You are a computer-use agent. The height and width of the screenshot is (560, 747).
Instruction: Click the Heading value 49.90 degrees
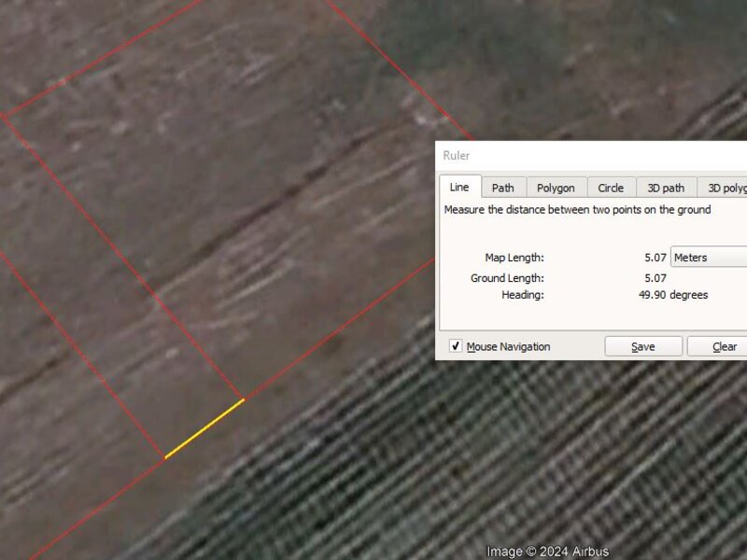coord(672,295)
